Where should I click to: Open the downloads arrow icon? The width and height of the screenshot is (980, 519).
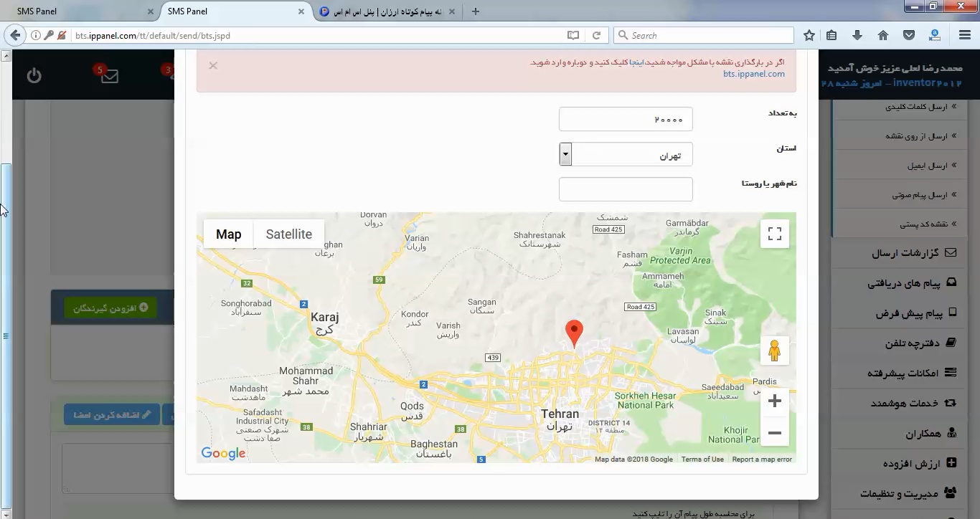[x=857, y=35]
